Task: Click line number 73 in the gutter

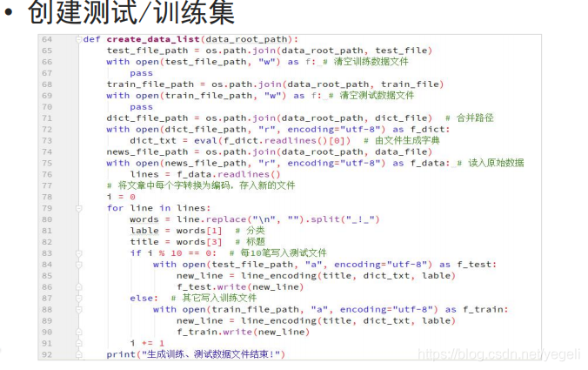Action: pos(47,141)
